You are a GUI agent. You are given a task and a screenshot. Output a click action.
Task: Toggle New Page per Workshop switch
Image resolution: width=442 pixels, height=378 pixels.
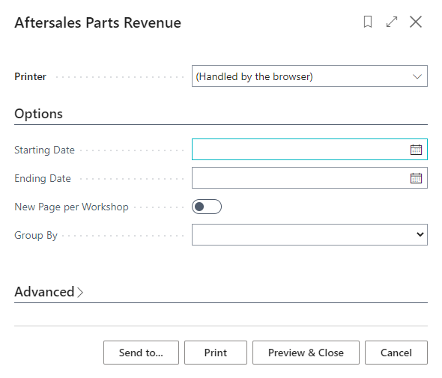(207, 207)
